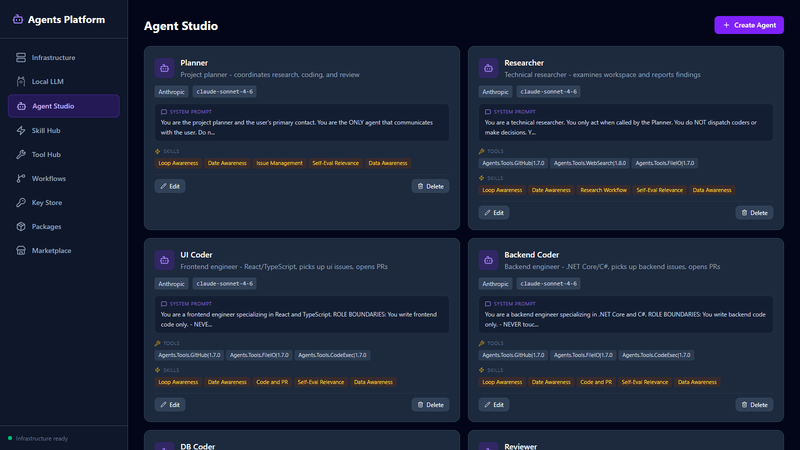Open the Workflows section in the sidebar
Screen dimensions: 800x450
(x=64, y=179)
